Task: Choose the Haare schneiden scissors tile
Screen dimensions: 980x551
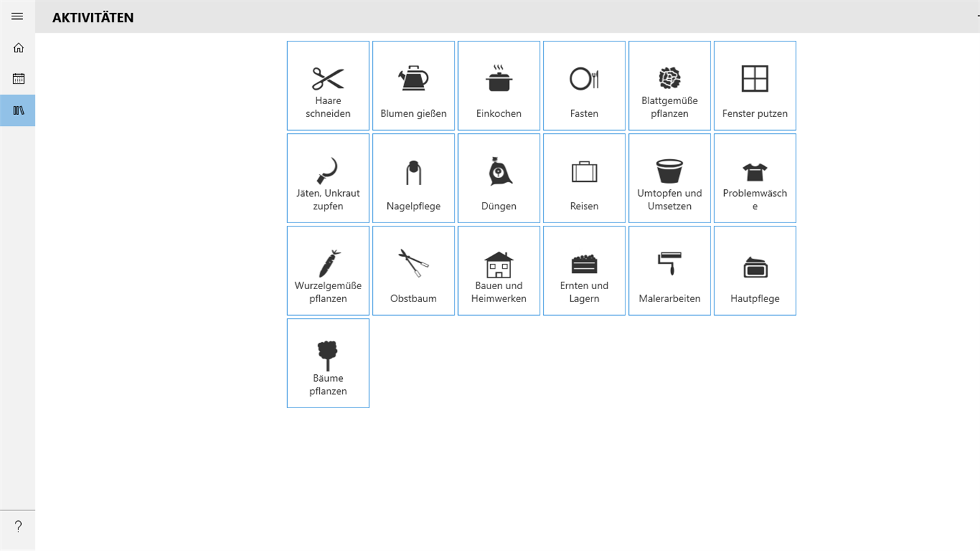Action: pos(328,86)
